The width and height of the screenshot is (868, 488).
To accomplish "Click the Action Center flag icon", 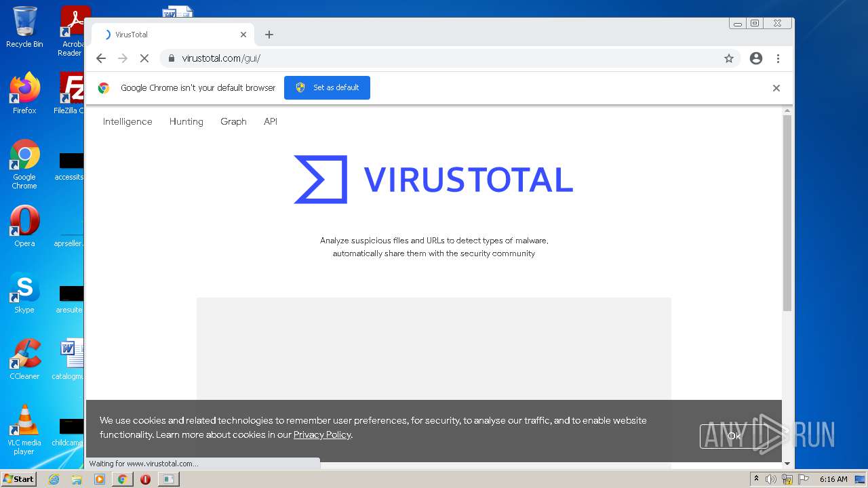I will [x=804, y=479].
